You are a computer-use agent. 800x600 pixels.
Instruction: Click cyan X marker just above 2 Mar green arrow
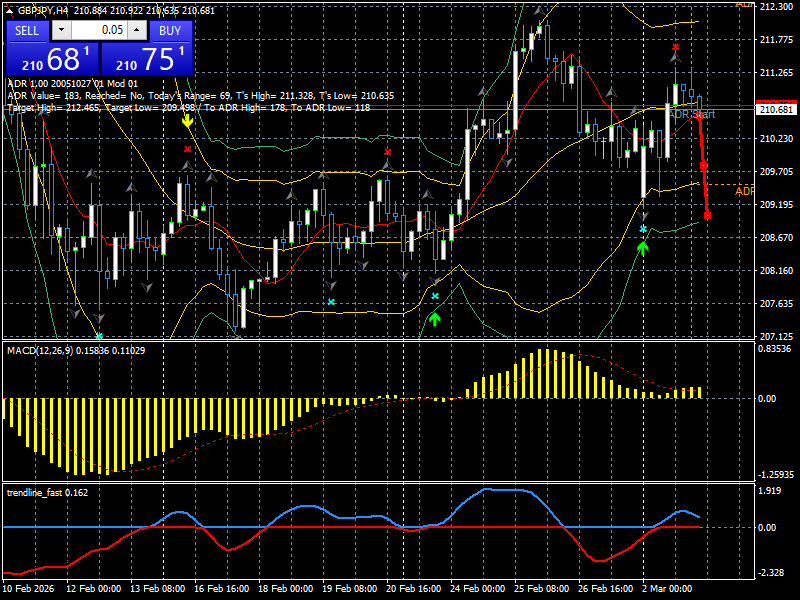643,229
